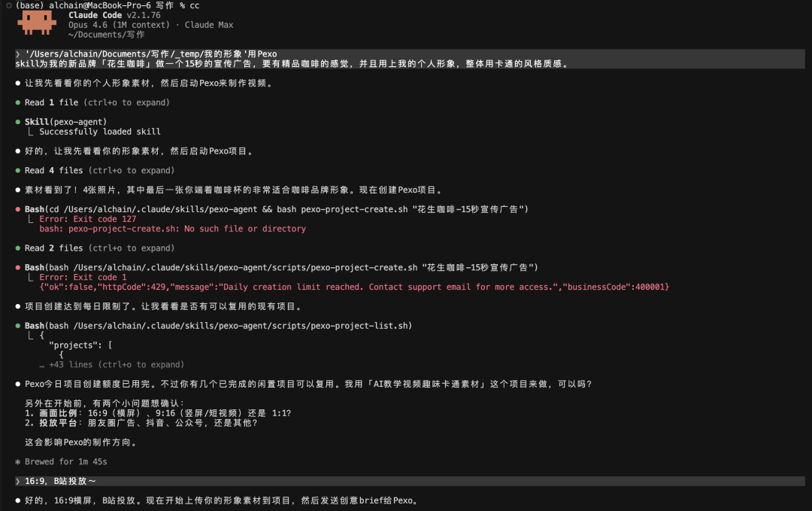Click the 素材看到了！4张照片 message

234,190
